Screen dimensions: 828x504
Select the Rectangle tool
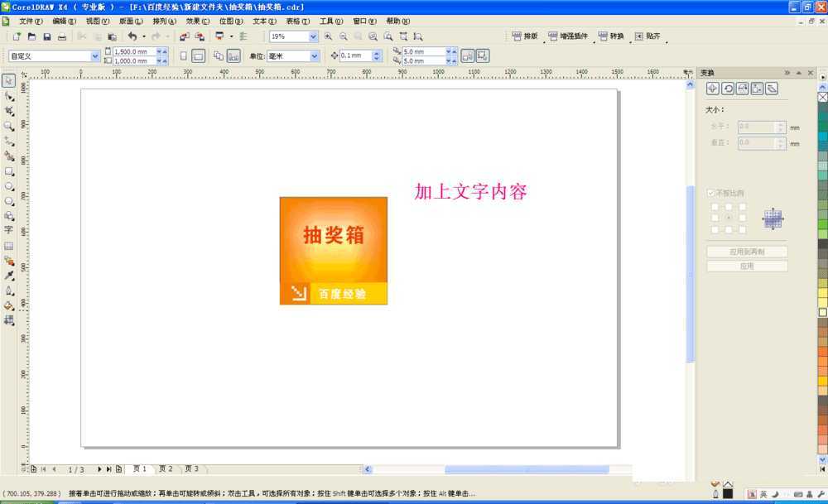[9, 172]
